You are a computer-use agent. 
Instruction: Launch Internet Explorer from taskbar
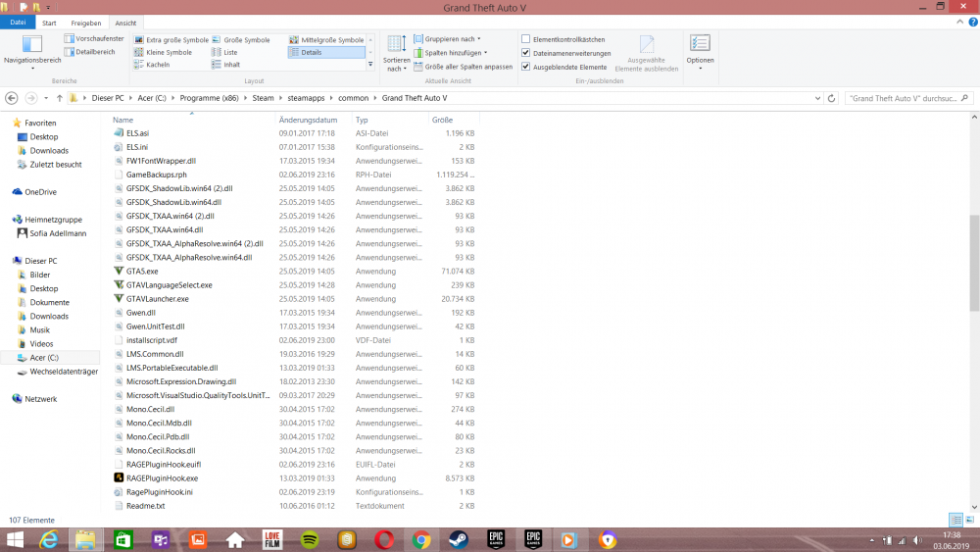(49, 539)
